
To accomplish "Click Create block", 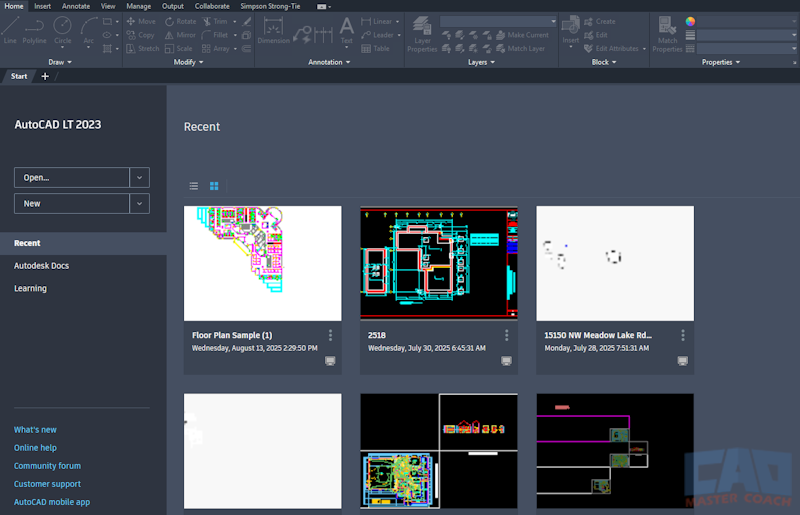I will [600, 21].
